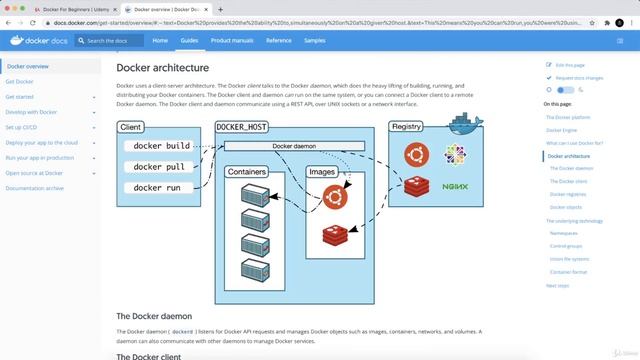The width and height of the screenshot is (640, 360).
Task: Open the Chrome extensions puzzle icon
Action: [607, 23]
